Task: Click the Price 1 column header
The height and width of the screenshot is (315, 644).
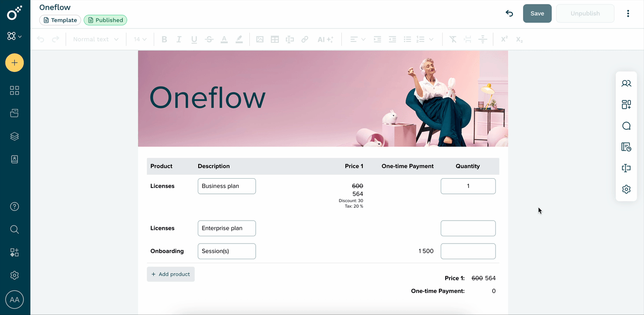Action: click(x=354, y=166)
